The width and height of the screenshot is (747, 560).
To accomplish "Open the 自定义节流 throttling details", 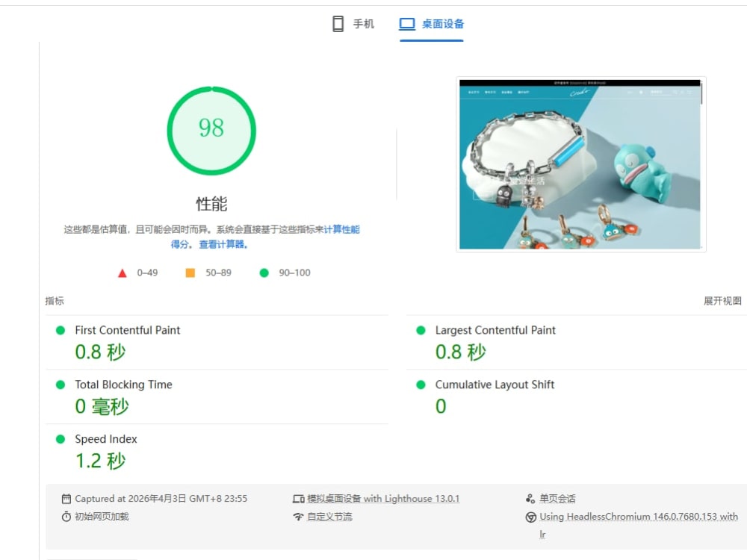I will (329, 517).
